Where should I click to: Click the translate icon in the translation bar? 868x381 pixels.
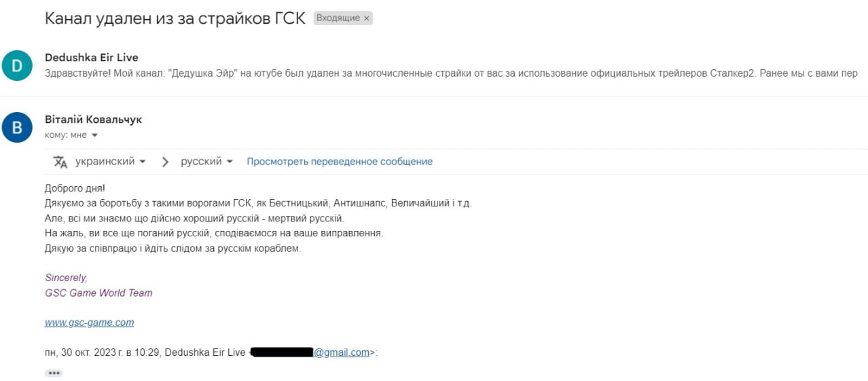click(60, 162)
